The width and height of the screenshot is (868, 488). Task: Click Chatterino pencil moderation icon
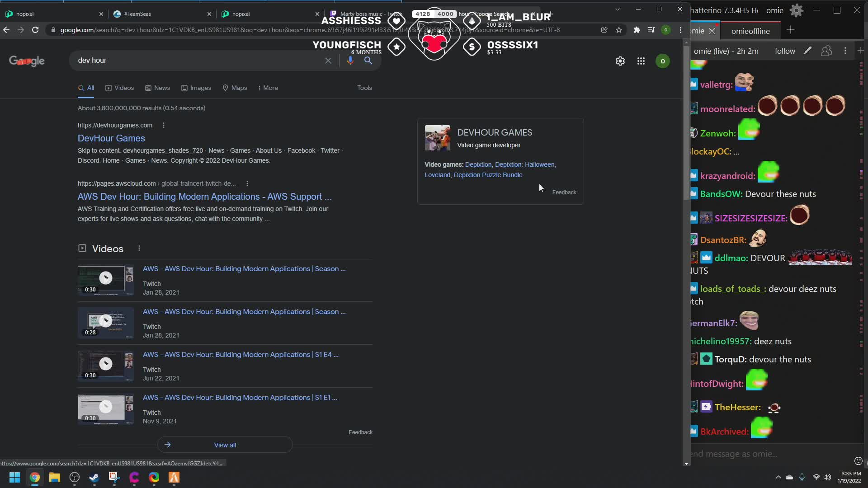(x=807, y=51)
